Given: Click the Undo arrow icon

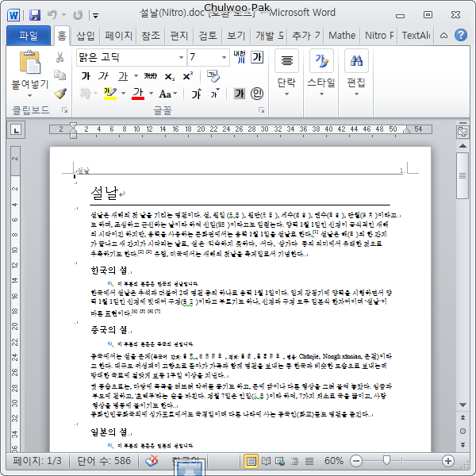Looking at the screenshot, I should coord(52,14).
